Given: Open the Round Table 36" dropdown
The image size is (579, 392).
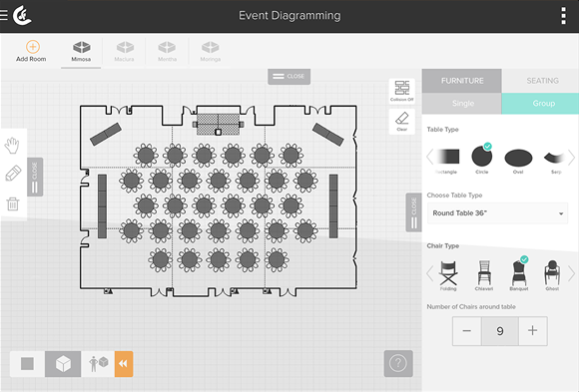Looking at the screenshot, I should (497, 213).
